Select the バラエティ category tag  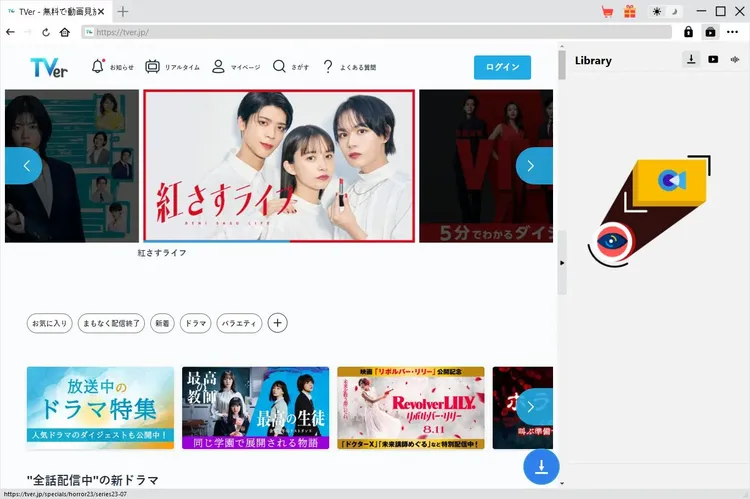(x=239, y=323)
